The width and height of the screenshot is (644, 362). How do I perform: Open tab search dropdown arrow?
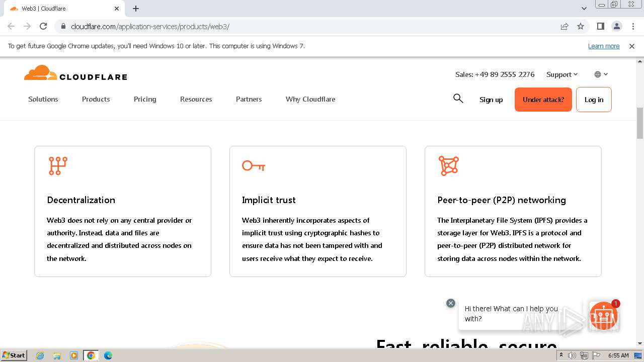tap(584, 9)
